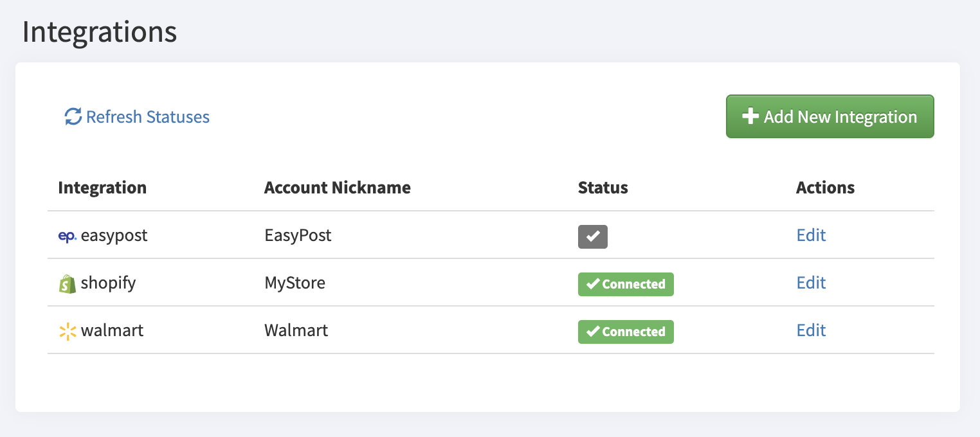
Task: Click the plus icon in Add New Integration
Action: tap(750, 116)
